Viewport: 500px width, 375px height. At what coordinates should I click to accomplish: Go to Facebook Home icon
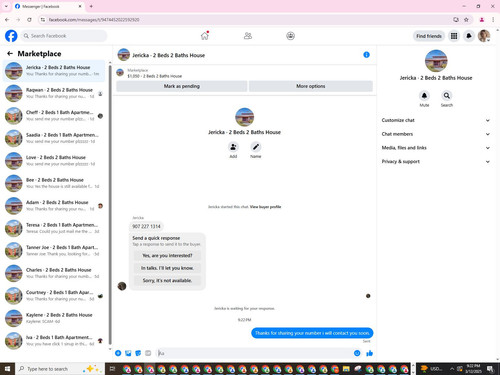coord(205,36)
